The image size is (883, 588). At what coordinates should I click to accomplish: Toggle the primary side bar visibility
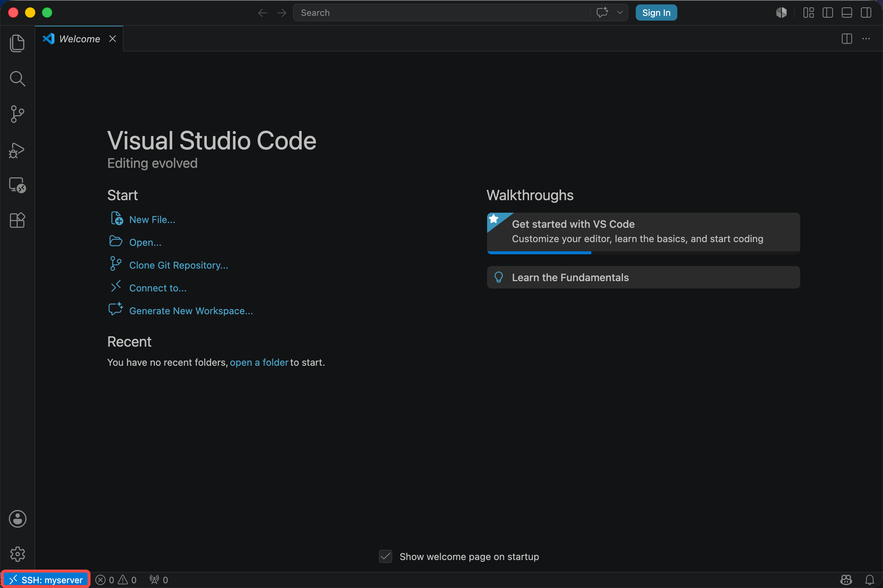tap(827, 13)
